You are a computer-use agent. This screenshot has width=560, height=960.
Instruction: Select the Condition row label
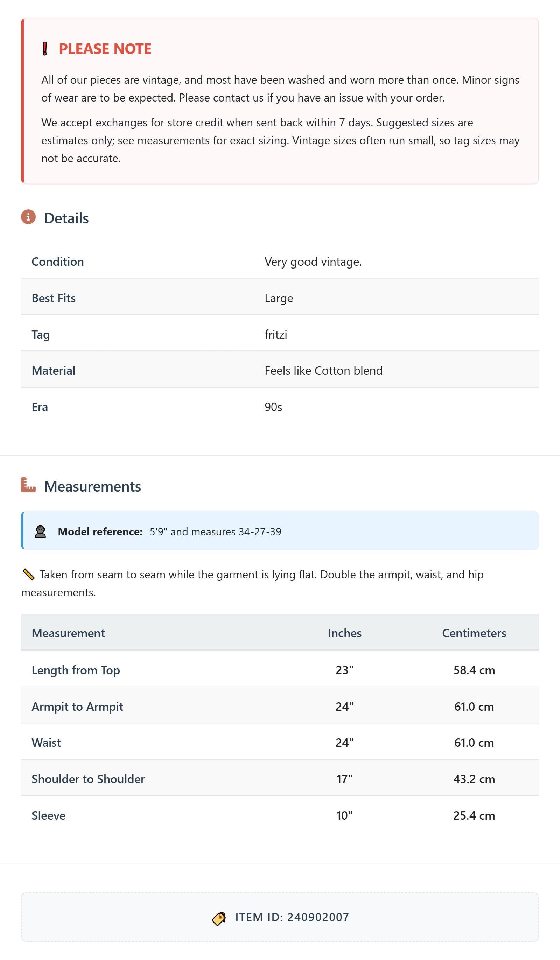click(x=57, y=262)
